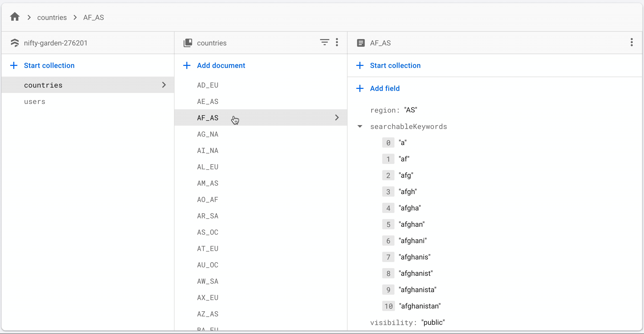Click chevron on countries collection row
This screenshot has height=334, width=644.
point(164,85)
